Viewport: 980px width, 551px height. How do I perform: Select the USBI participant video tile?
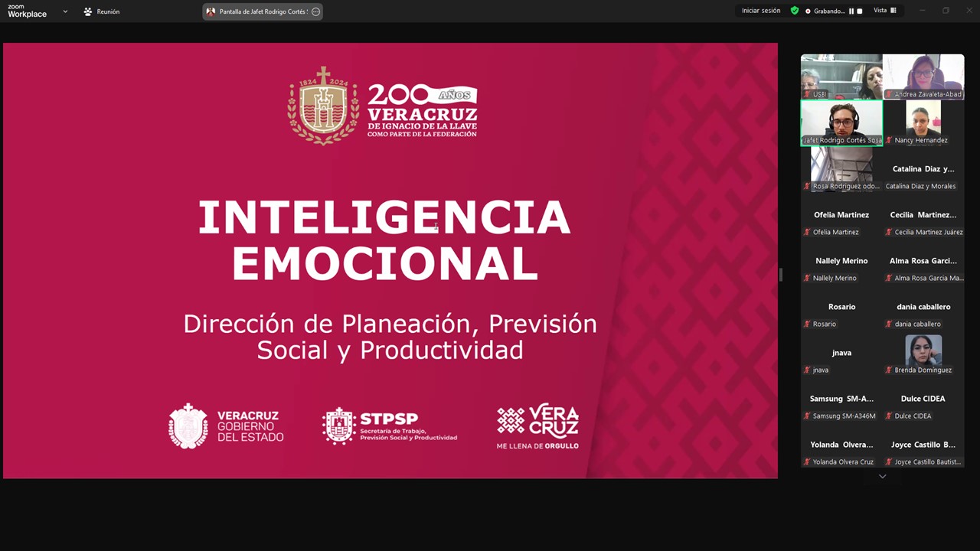click(841, 76)
